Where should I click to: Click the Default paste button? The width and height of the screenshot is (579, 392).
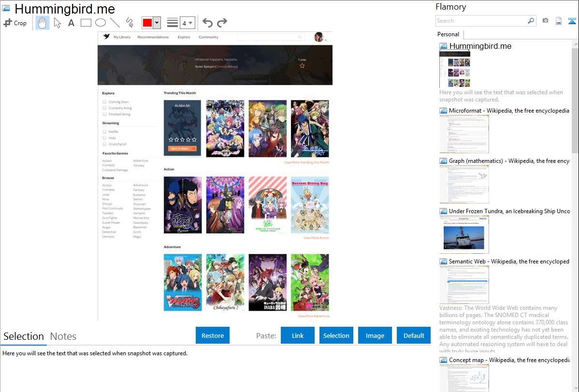(x=414, y=335)
